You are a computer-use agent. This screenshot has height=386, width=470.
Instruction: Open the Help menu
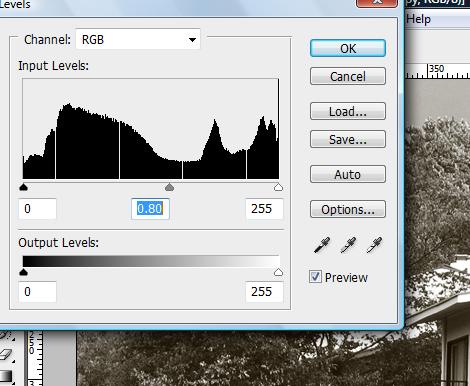click(418, 19)
